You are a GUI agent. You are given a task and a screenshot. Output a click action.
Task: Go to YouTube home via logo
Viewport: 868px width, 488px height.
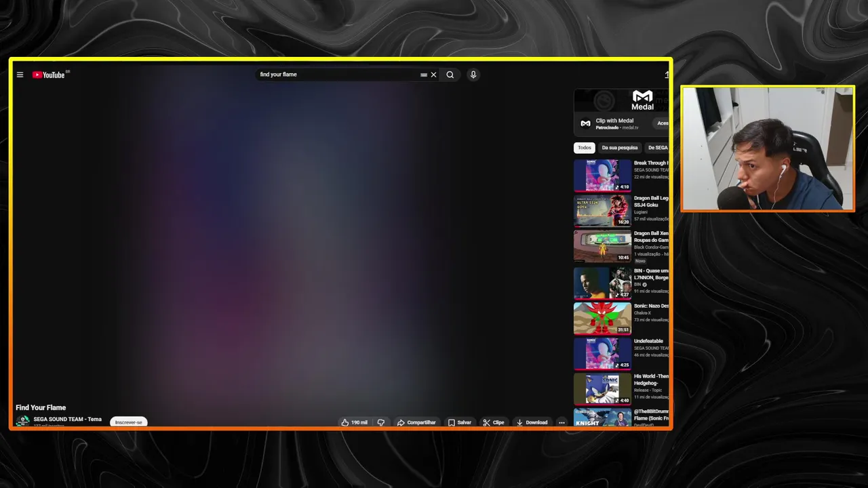pyautogui.click(x=49, y=75)
